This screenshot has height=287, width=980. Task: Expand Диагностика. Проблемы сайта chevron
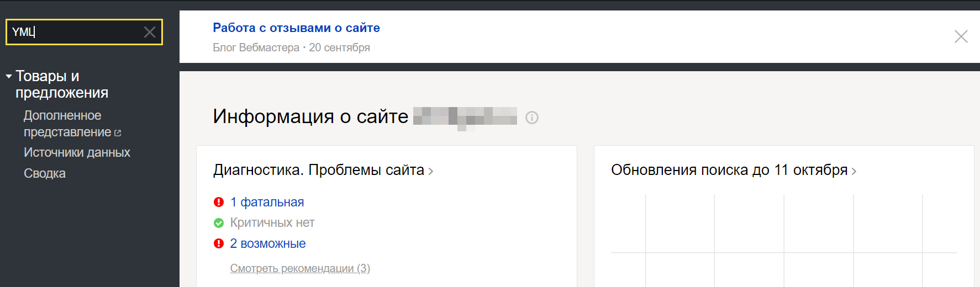pos(431,172)
